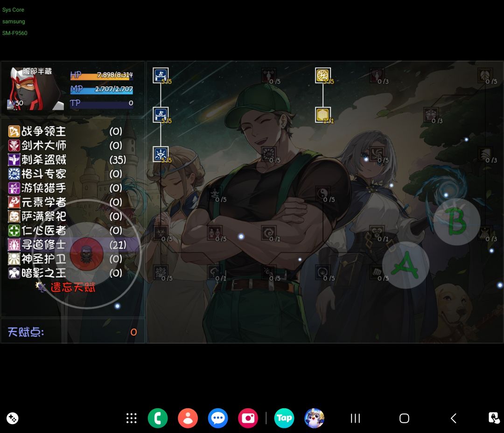The height and width of the screenshot is (433, 504).
Task: Tap the gold lightning circle talent
Action: (323, 75)
